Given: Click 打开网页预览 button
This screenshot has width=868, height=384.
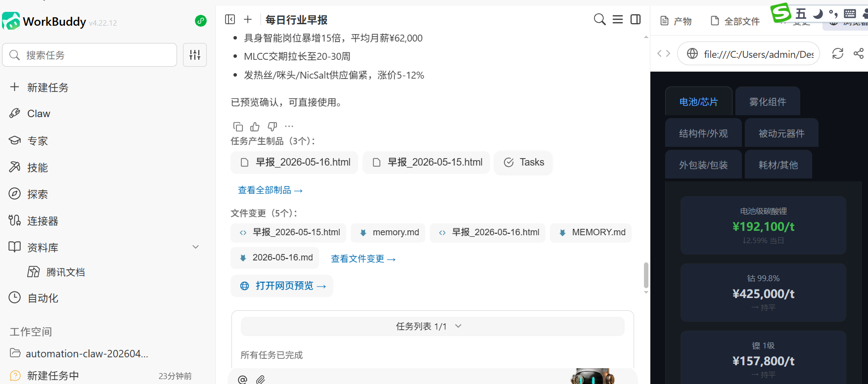Looking at the screenshot, I should (282, 286).
